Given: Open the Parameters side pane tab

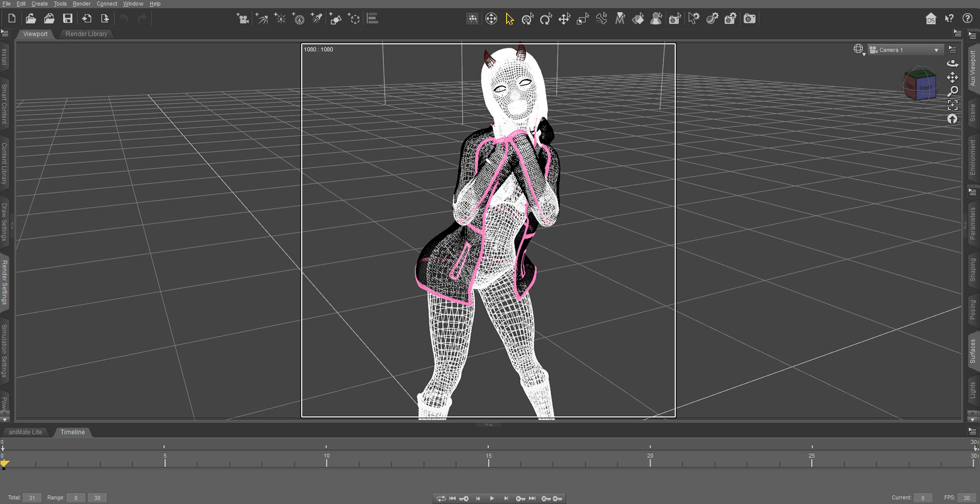Looking at the screenshot, I should pyautogui.click(x=973, y=223).
